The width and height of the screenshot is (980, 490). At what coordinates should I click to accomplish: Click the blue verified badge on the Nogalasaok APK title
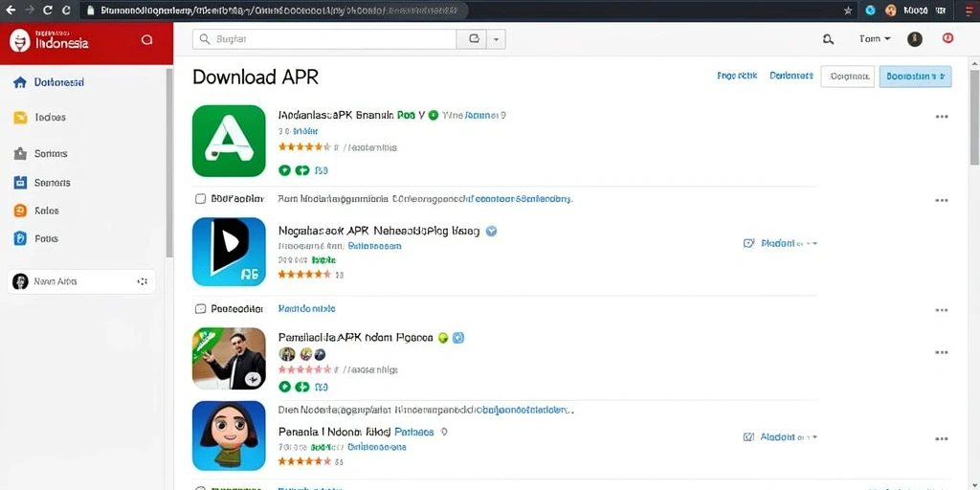point(491,231)
